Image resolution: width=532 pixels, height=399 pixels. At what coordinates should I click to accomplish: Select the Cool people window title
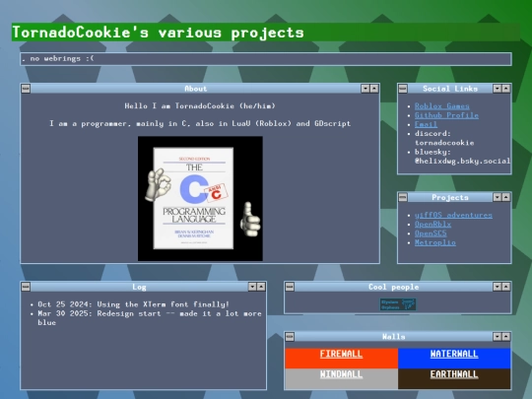393,287
